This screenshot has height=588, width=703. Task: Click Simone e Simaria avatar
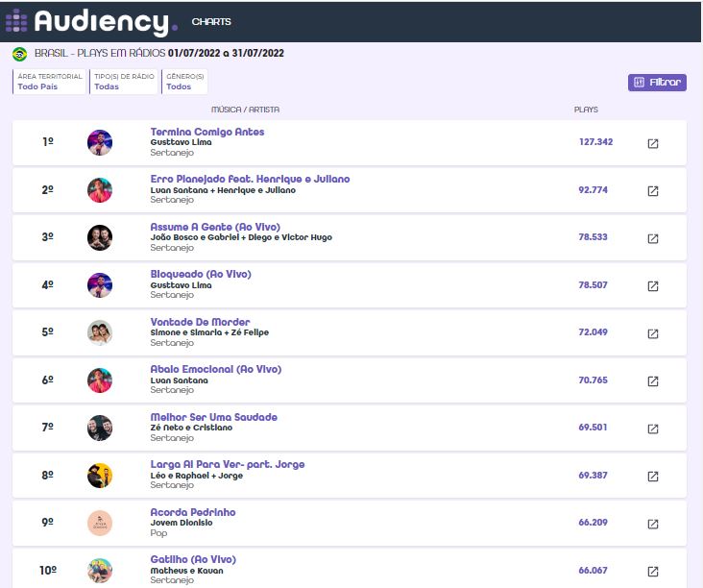coord(100,332)
